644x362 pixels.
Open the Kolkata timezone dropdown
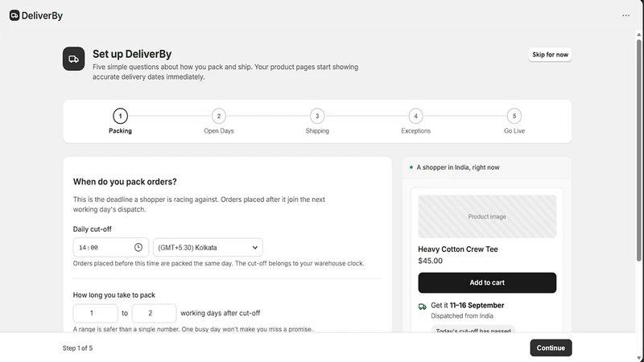coord(208,248)
